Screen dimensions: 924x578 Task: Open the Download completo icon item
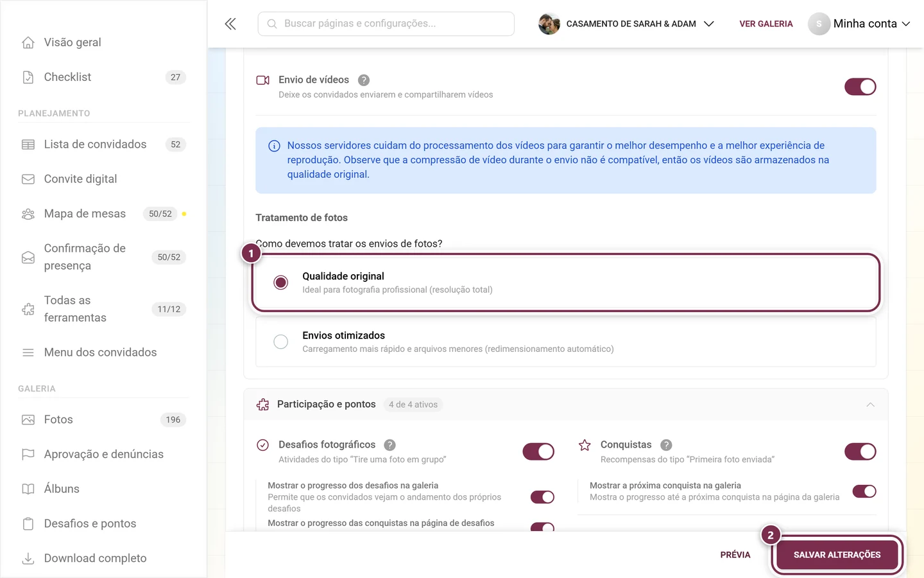coord(28,559)
